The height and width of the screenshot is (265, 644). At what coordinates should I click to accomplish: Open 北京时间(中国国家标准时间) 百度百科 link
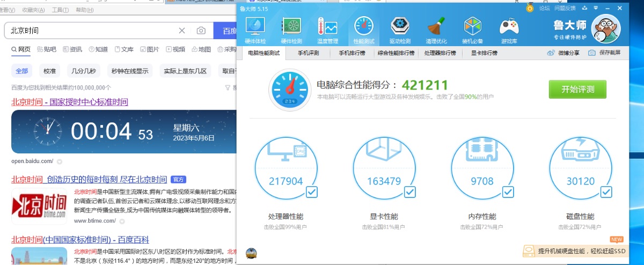80,240
